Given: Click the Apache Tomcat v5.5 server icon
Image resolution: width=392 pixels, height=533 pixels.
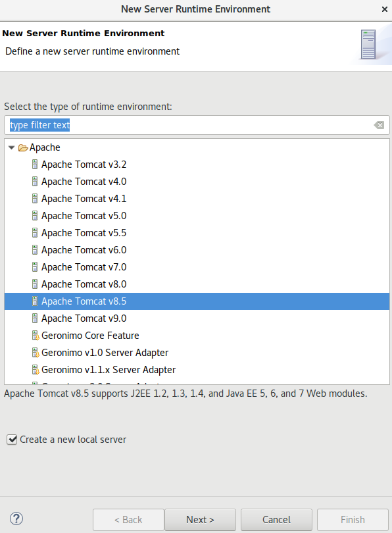Looking at the screenshot, I should (35, 233).
